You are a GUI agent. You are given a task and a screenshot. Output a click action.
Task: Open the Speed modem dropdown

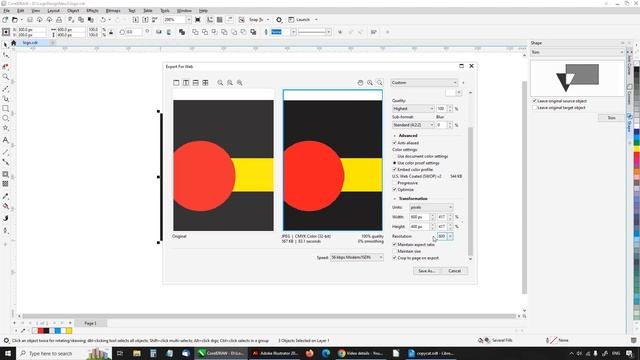pos(357,258)
